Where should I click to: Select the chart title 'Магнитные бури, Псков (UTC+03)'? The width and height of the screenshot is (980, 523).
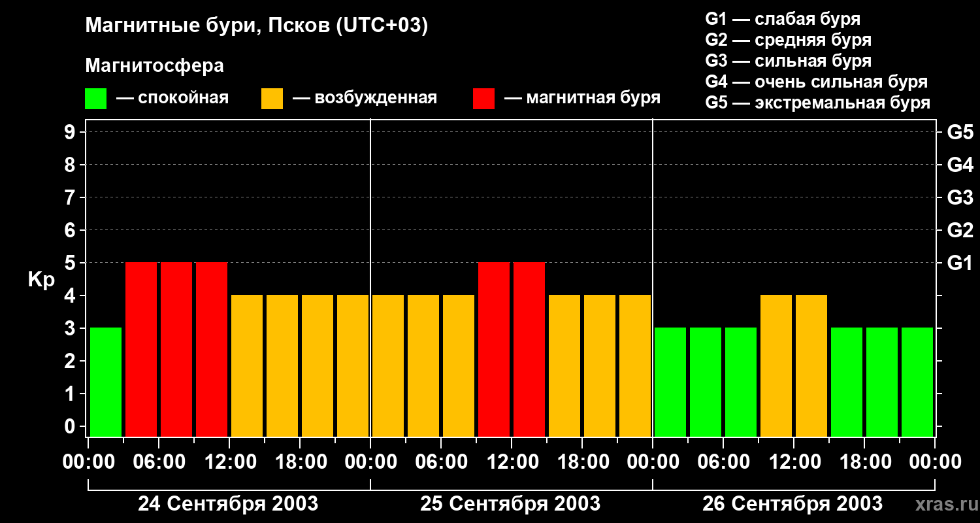257,27
